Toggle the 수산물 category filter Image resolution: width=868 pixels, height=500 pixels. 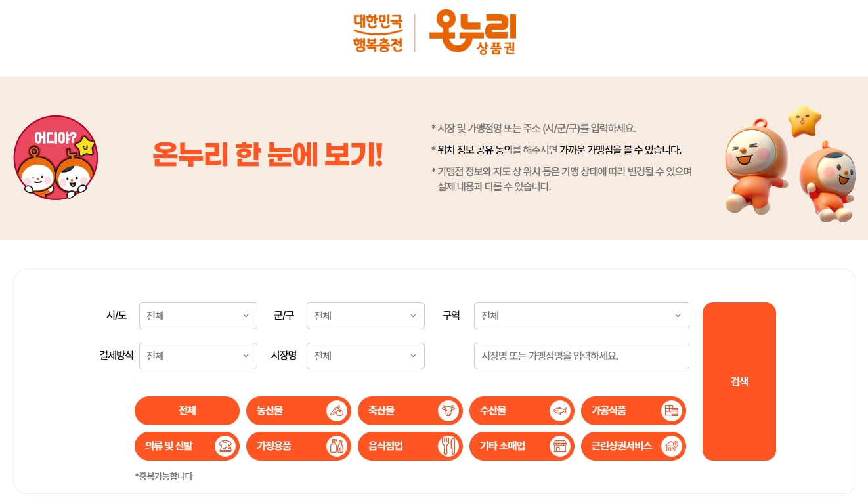coord(522,411)
